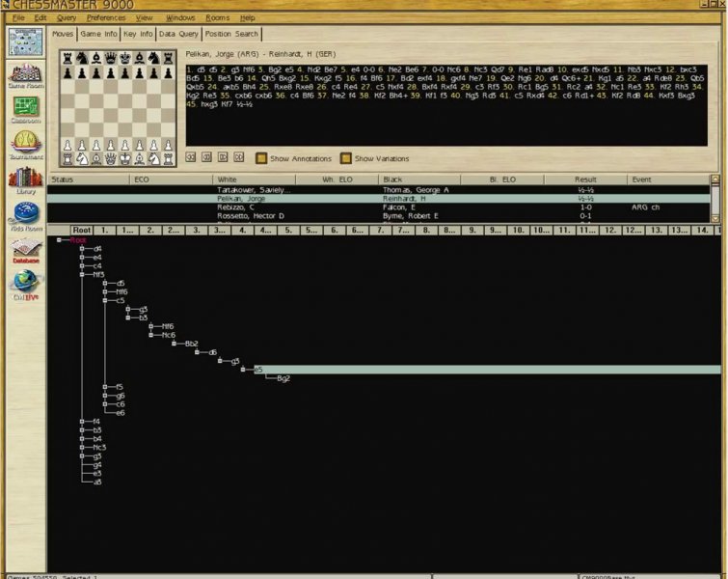Expand the f5 reply branch
Viewport: 728px width, 579px height.
pyautogui.click(x=105, y=387)
